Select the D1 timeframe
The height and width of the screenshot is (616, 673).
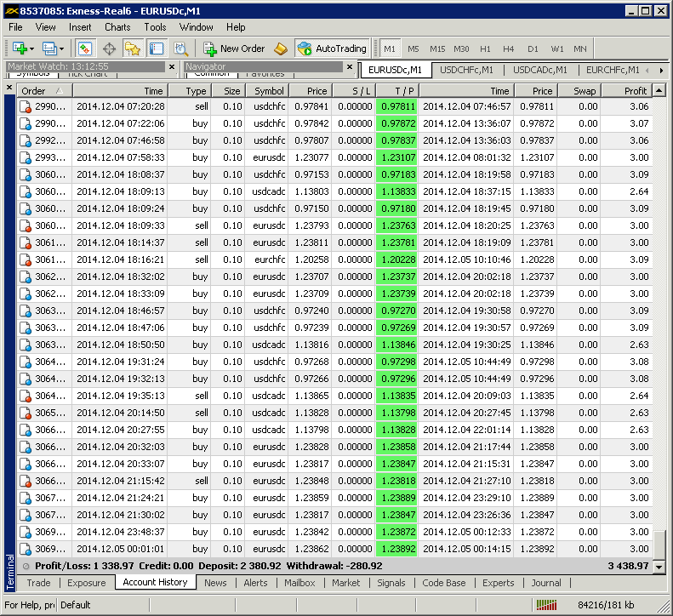(533, 48)
